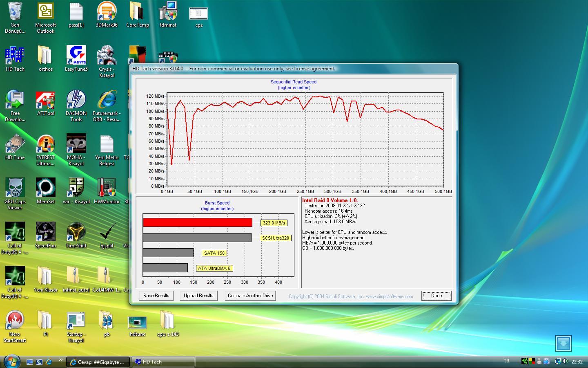Click the SATA 150 label
The width and height of the screenshot is (588, 368).
pos(214,253)
